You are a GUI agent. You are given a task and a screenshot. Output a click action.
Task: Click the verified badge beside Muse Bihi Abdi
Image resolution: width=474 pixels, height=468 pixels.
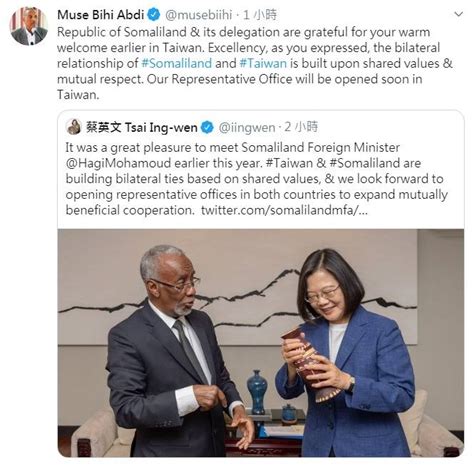pyautogui.click(x=154, y=15)
